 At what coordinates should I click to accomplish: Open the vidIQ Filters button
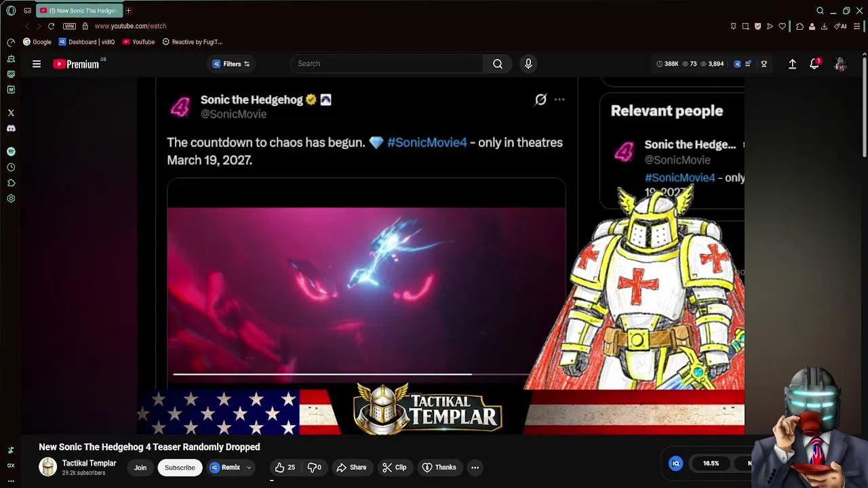coord(231,64)
